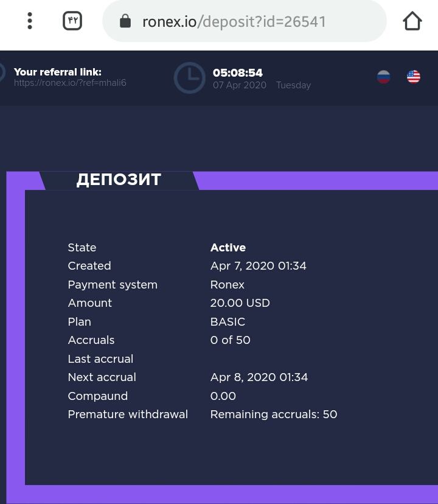Open the browser three-dot menu
Image resolution: width=438 pixels, height=504 pixels.
click(x=29, y=21)
